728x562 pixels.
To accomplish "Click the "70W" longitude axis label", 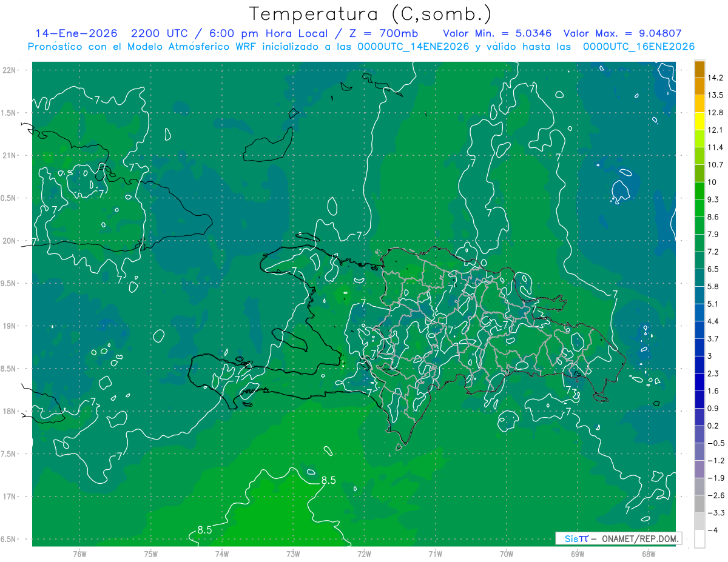I will coord(507,554).
